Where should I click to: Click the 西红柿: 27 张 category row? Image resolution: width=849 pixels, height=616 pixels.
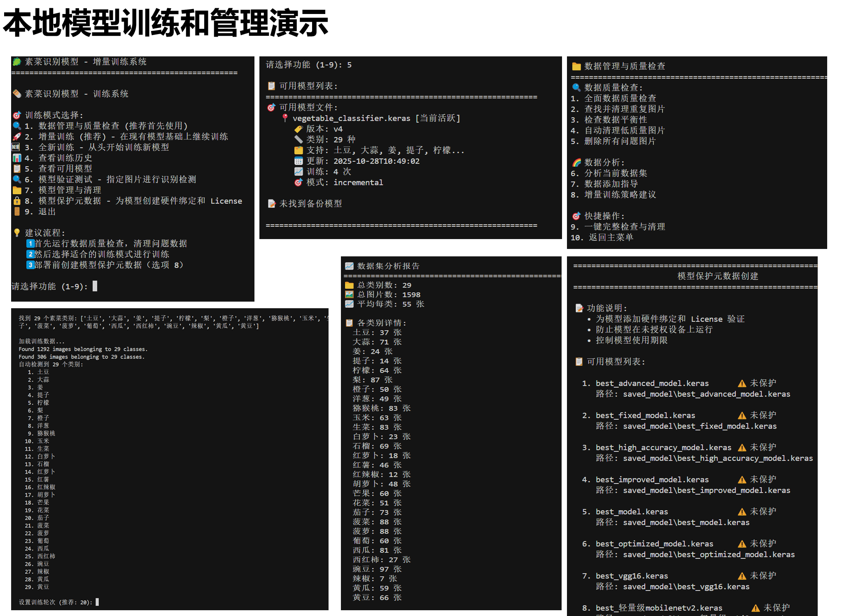[381, 560]
